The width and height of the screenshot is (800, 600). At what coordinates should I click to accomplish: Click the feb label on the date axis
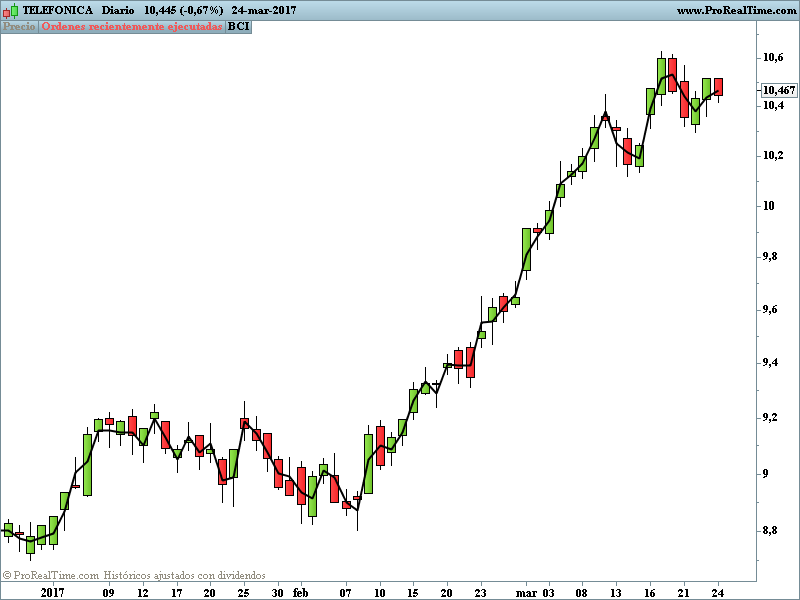[x=301, y=593]
